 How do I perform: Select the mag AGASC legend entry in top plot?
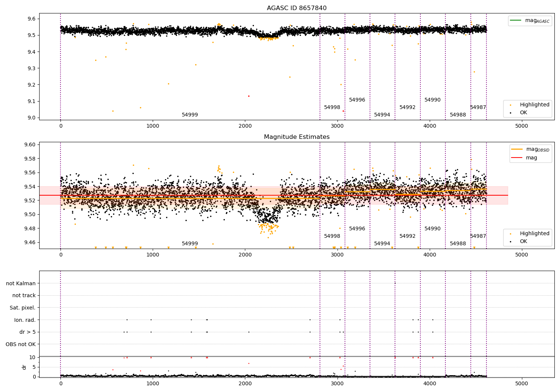(529, 21)
